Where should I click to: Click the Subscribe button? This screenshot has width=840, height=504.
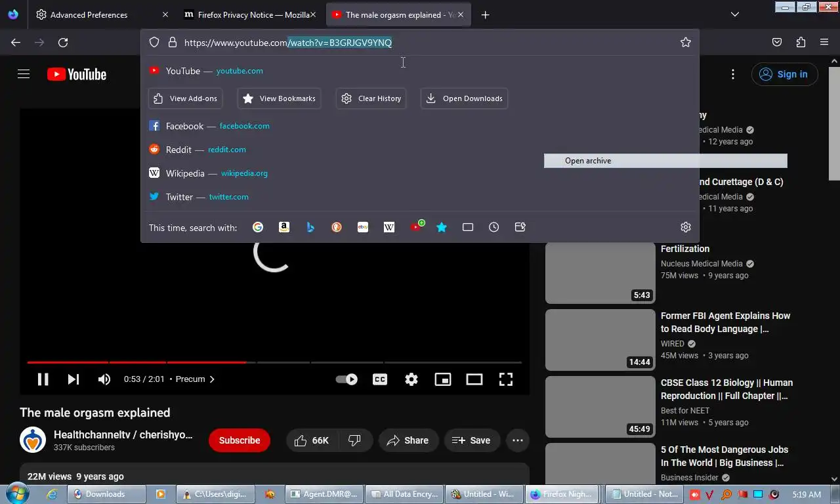click(240, 440)
